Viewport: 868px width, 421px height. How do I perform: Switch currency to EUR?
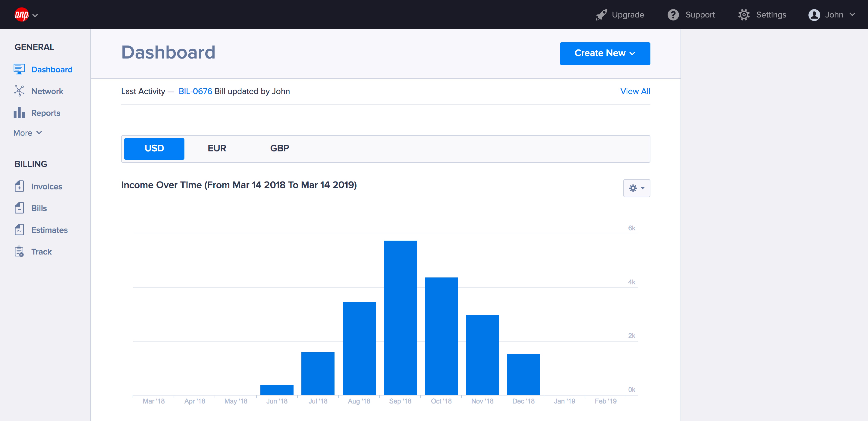click(x=217, y=148)
